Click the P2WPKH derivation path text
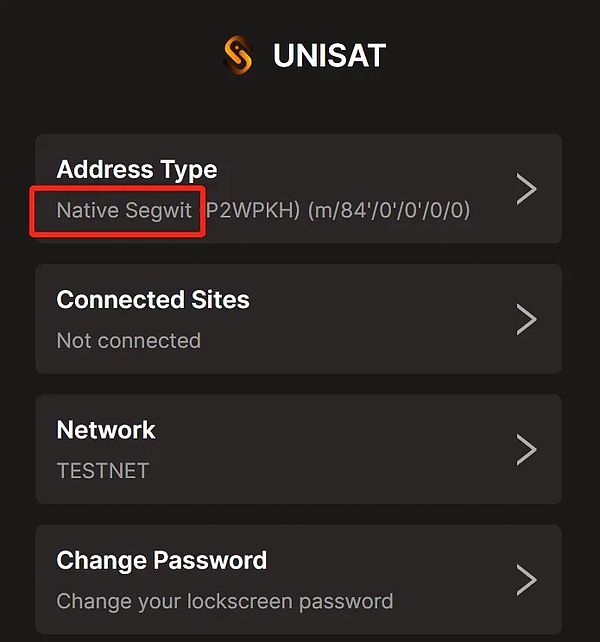Viewport: 600px width, 642px height. (x=338, y=210)
